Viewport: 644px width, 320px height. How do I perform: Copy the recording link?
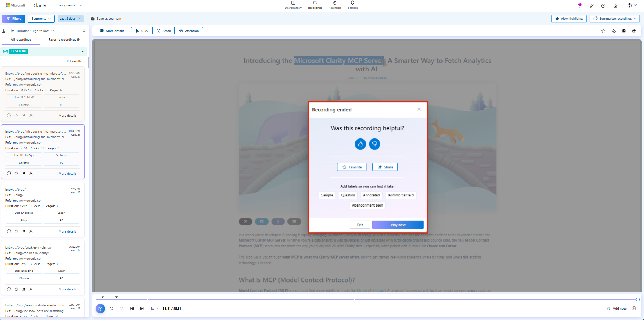pyautogui.click(x=613, y=31)
